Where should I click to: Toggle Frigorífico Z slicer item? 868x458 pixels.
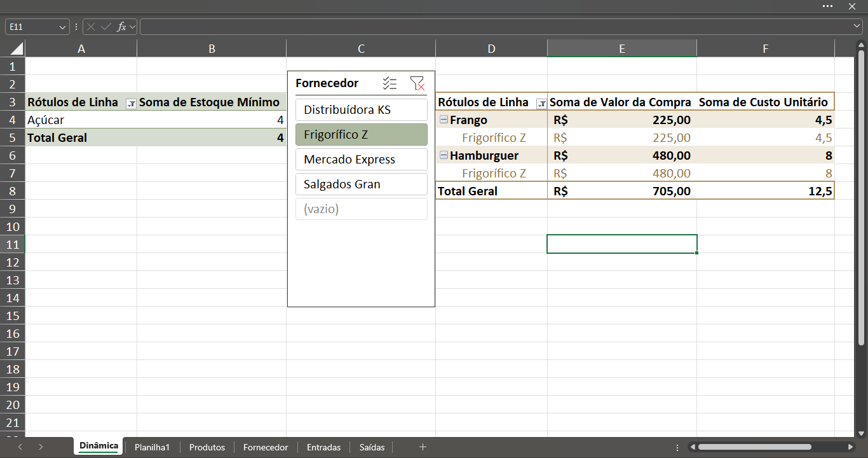(x=362, y=134)
